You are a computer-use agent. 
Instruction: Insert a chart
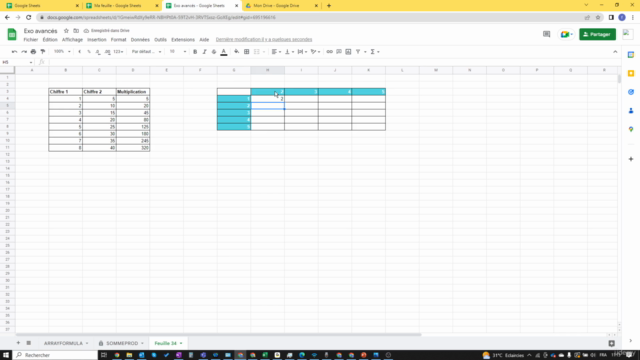tap(348, 52)
